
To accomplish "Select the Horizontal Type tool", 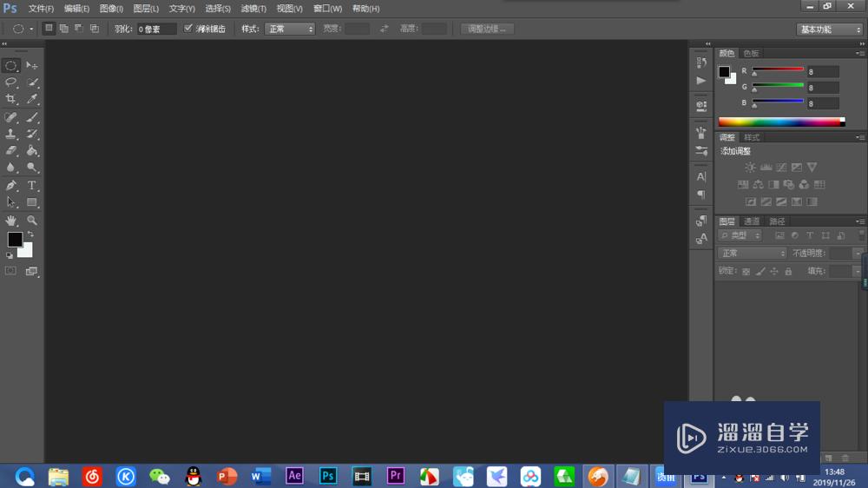I will click(x=32, y=186).
